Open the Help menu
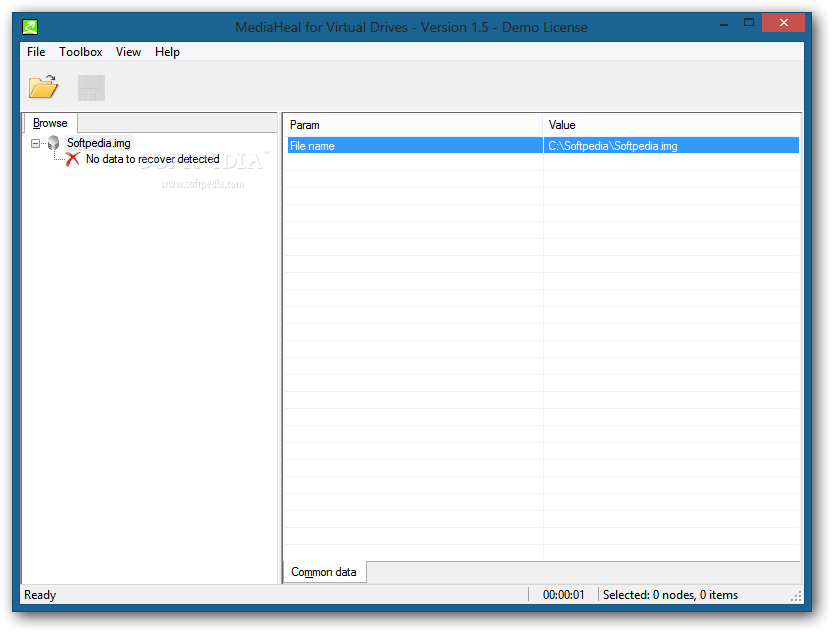832x632 pixels. point(167,52)
